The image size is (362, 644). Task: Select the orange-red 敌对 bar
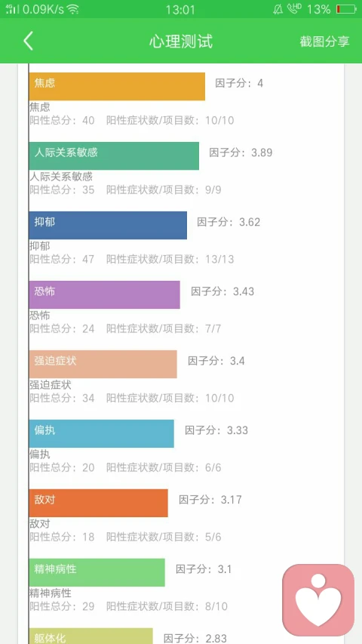[x=99, y=503]
